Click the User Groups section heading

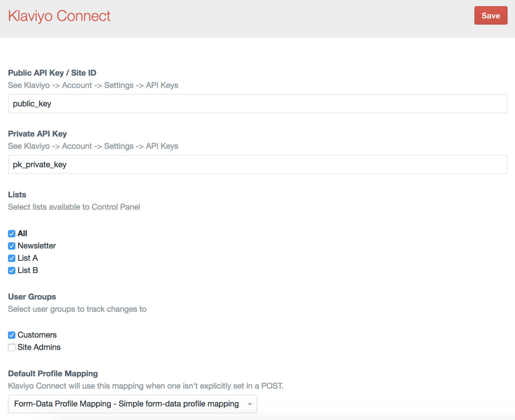coord(32,297)
